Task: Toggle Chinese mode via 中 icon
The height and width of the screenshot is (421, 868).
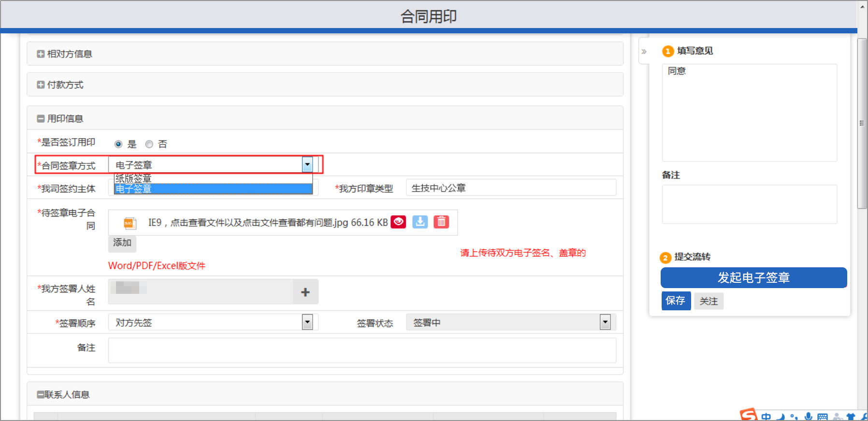Action: point(767,417)
